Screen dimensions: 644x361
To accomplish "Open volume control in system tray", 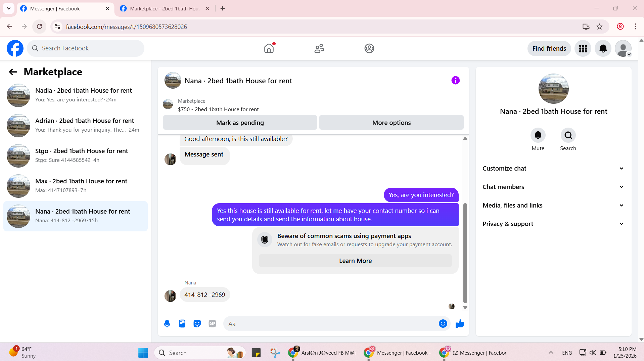I will (x=593, y=353).
